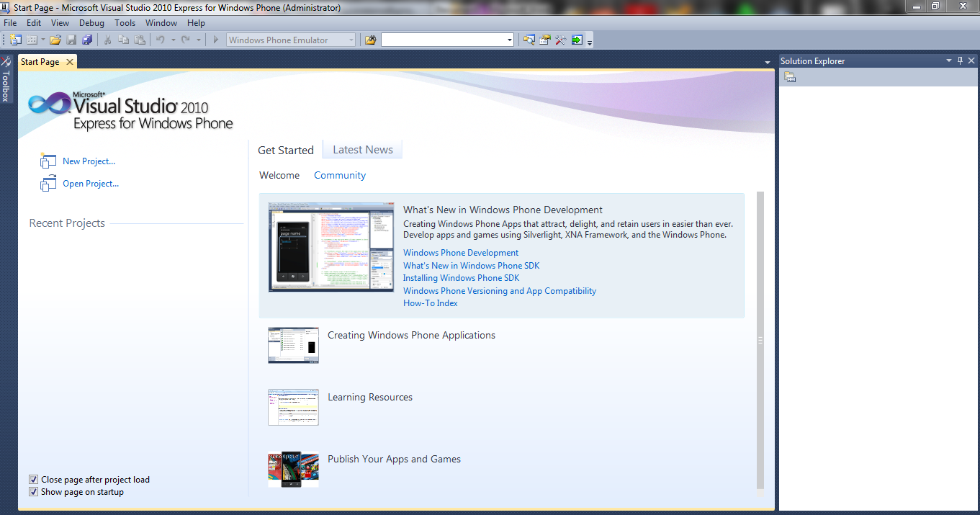
Task: Switch to the Latest News tab
Action: (x=363, y=149)
